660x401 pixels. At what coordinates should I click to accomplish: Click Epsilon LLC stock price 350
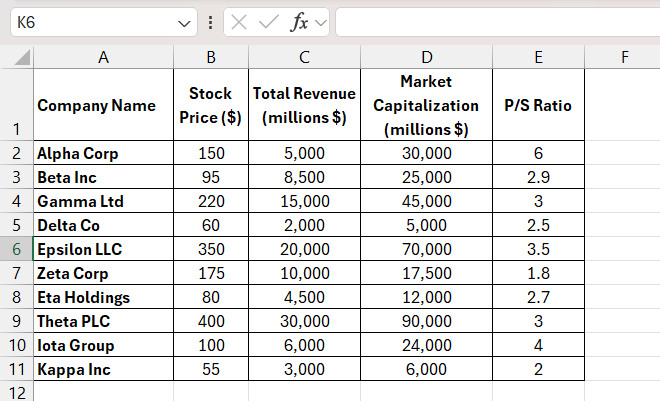coord(211,249)
